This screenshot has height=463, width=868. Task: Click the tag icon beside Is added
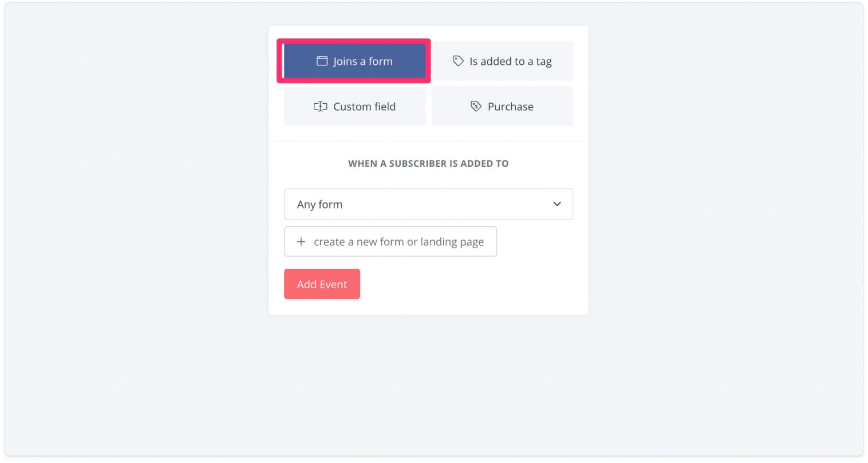point(458,61)
